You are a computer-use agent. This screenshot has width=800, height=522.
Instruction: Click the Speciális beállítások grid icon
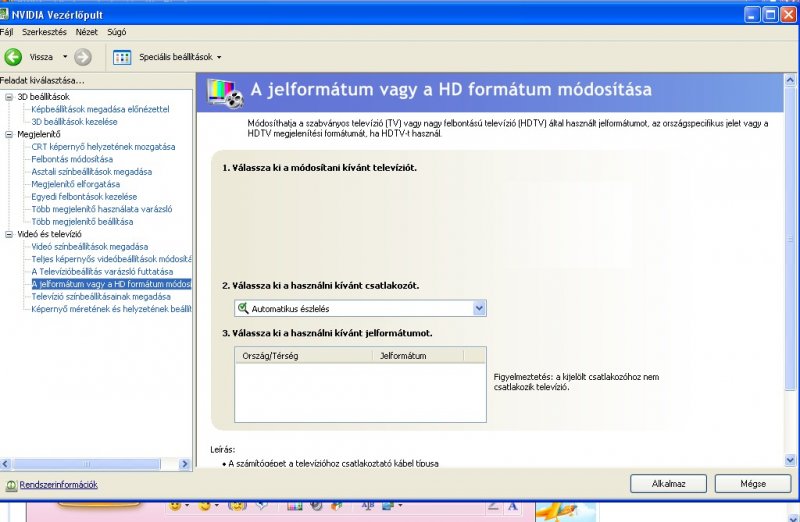pos(122,57)
